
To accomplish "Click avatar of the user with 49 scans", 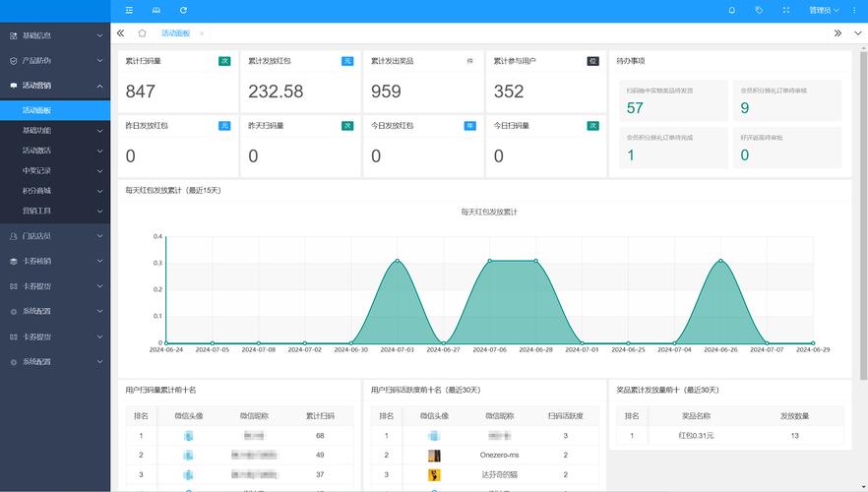I will click(x=188, y=456).
